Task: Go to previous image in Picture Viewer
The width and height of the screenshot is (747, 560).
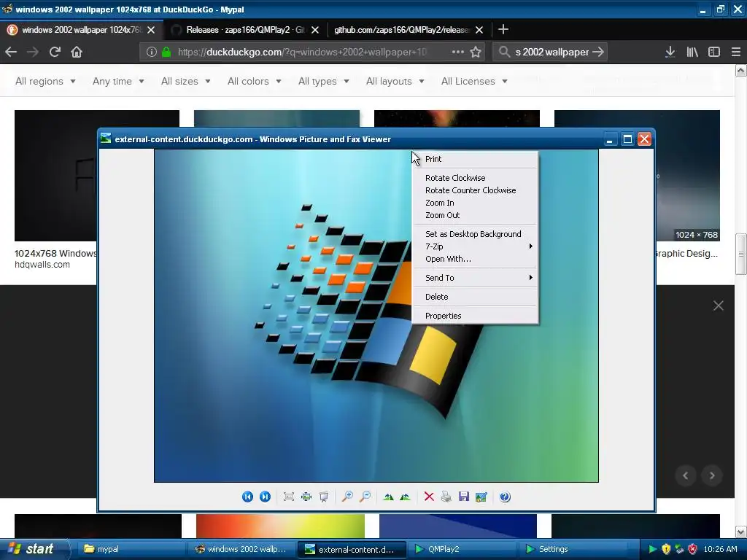Action: [247, 497]
